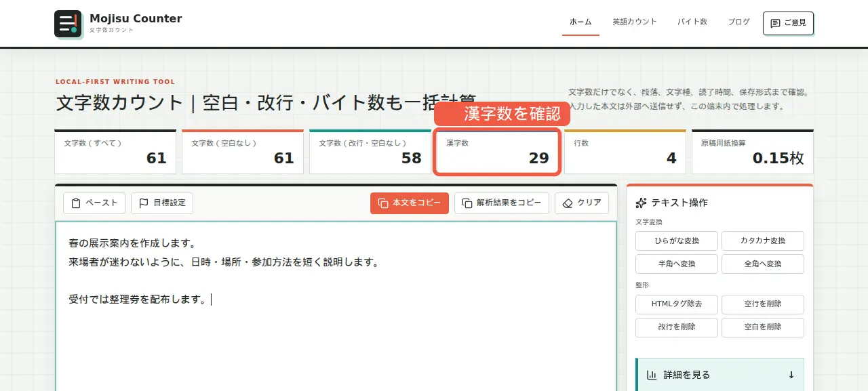868x391 pixels.
Task: Click the 文字数（改行・空白なし）card
Action: click(370, 152)
